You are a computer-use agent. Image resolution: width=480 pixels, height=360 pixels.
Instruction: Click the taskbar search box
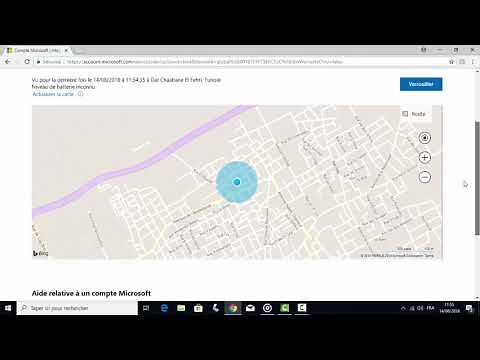tap(77, 308)
